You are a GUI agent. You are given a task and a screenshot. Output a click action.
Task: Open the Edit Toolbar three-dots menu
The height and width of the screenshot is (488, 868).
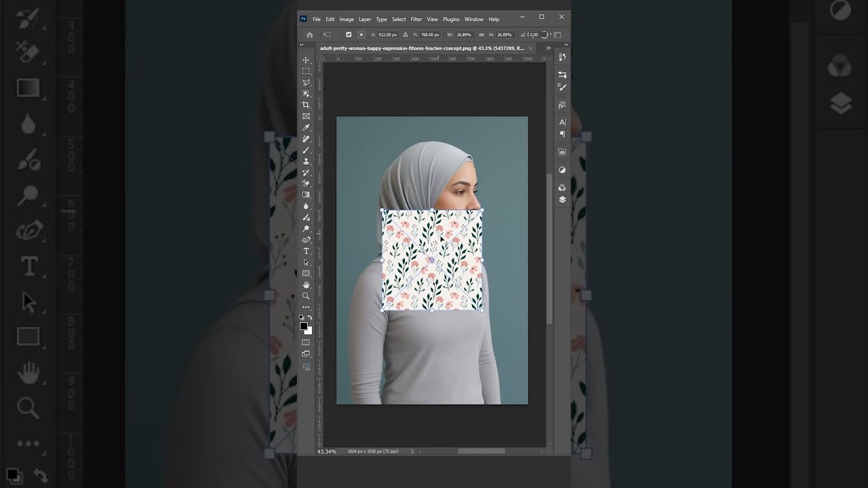(x=306, y=307)
